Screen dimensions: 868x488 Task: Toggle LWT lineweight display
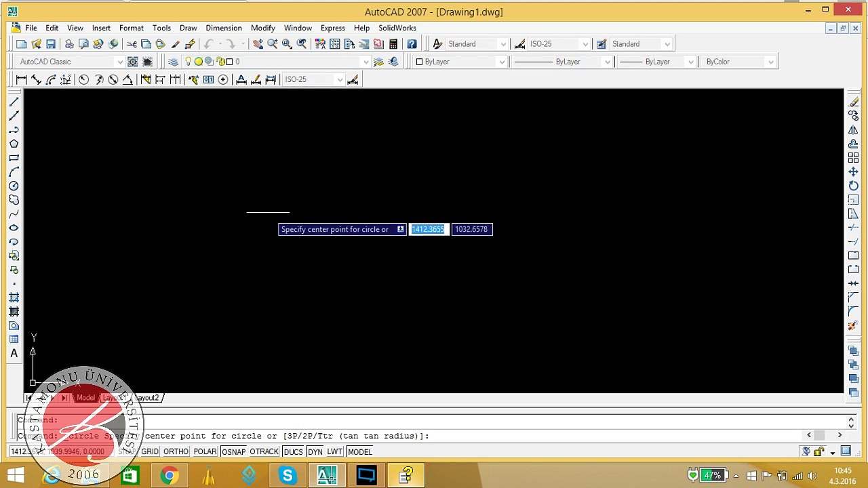pos(335,451)
